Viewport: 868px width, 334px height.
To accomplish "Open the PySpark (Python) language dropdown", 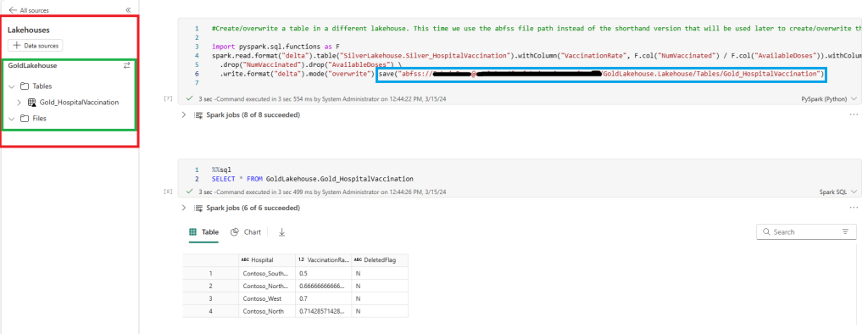I will pyautogui.click(x=829, y=99).
